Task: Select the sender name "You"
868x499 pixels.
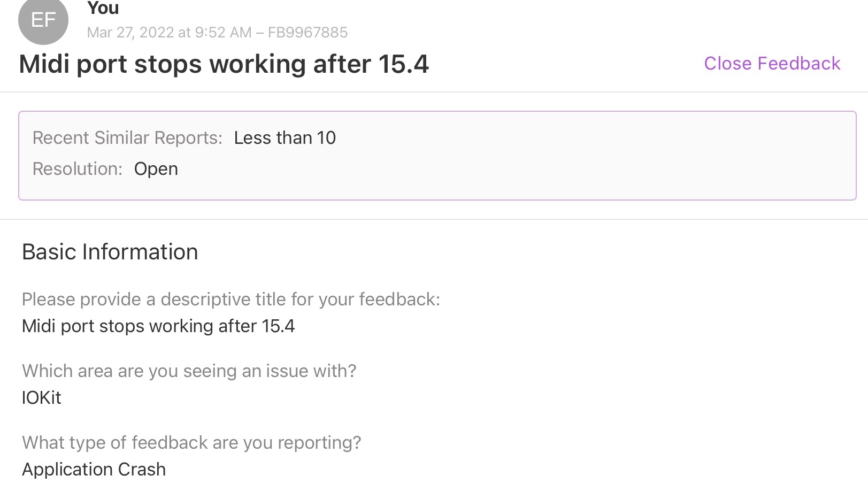Action: click(x=103, y=9)
